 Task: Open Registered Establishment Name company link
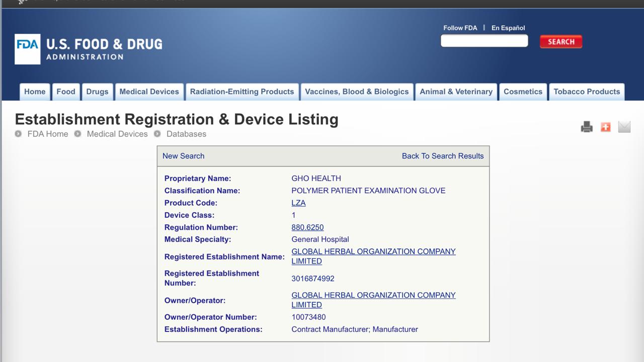click(373, 256)
